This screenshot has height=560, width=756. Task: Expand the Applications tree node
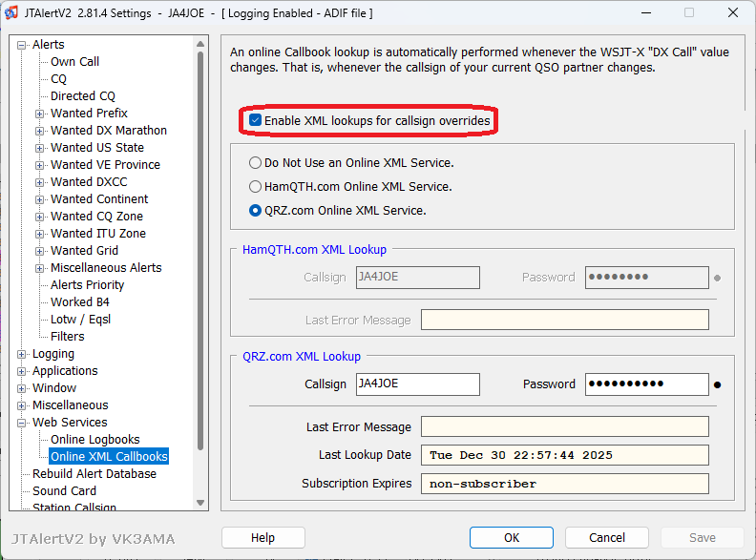click(x=21, y=371)
